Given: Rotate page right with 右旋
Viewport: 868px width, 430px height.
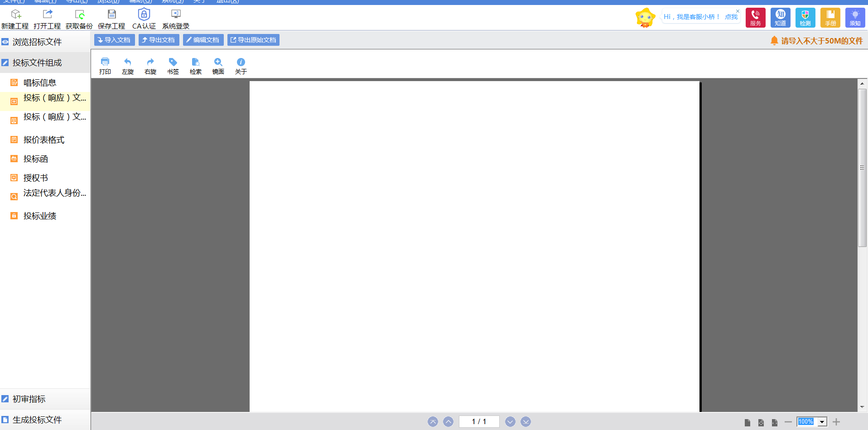Looking at the screenshot, I should pos(150,66).
